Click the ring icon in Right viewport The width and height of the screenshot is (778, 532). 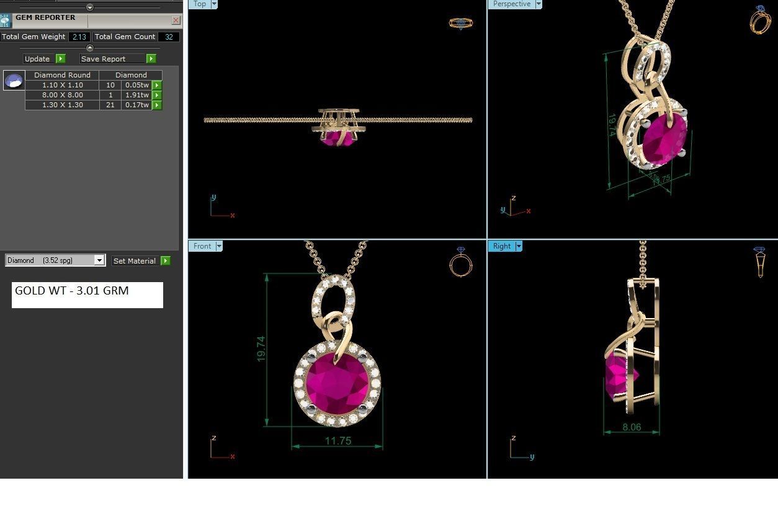pos(760,262)
